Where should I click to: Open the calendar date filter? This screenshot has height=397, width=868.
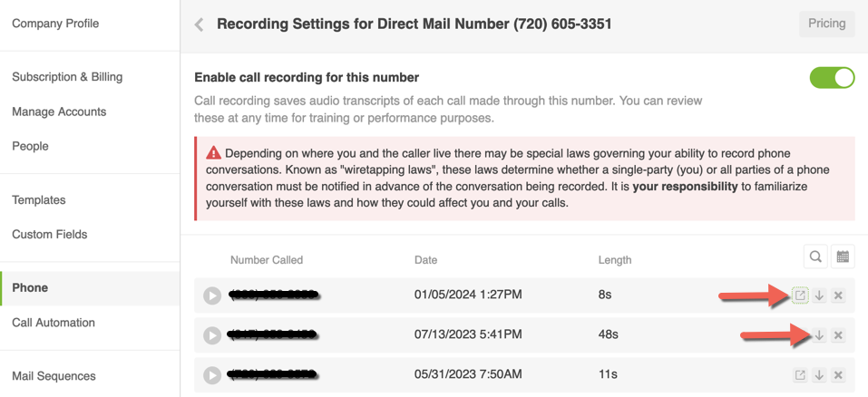tap(843, 257)
